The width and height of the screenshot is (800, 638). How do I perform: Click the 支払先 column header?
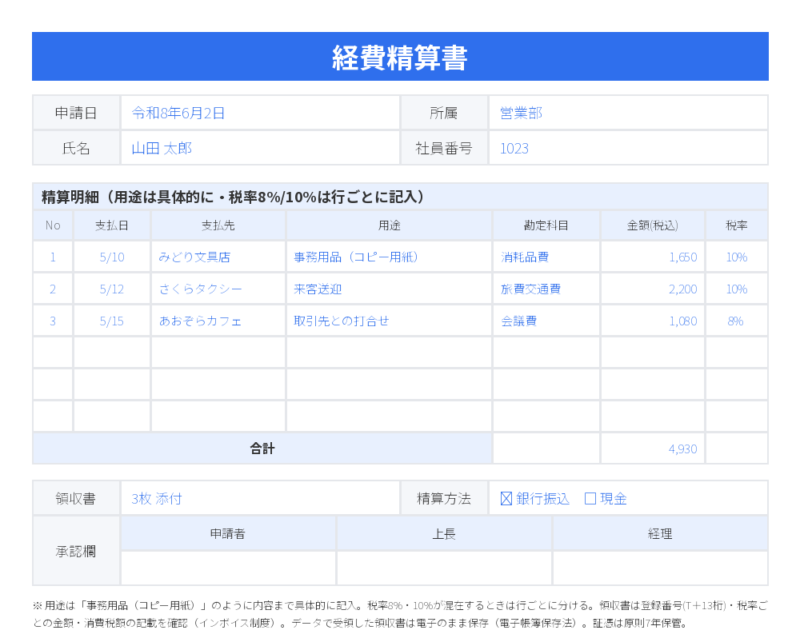pyautogui.click(x=218, y=226)
